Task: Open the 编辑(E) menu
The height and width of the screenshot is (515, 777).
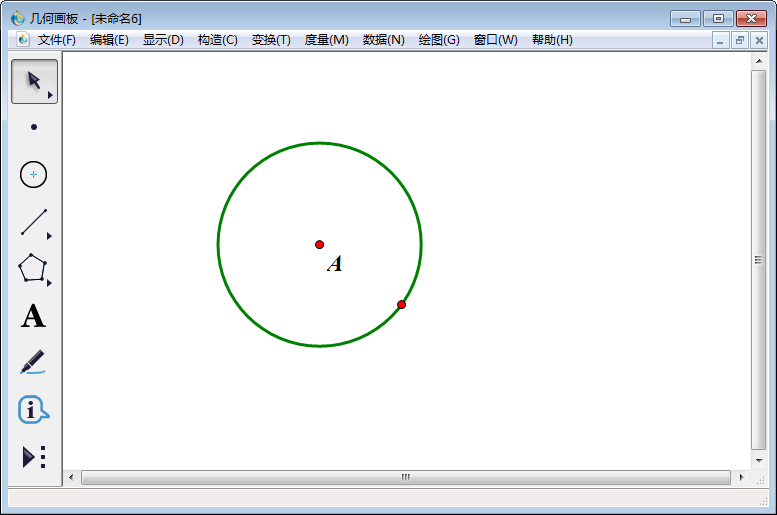Action: coord(109,40)
